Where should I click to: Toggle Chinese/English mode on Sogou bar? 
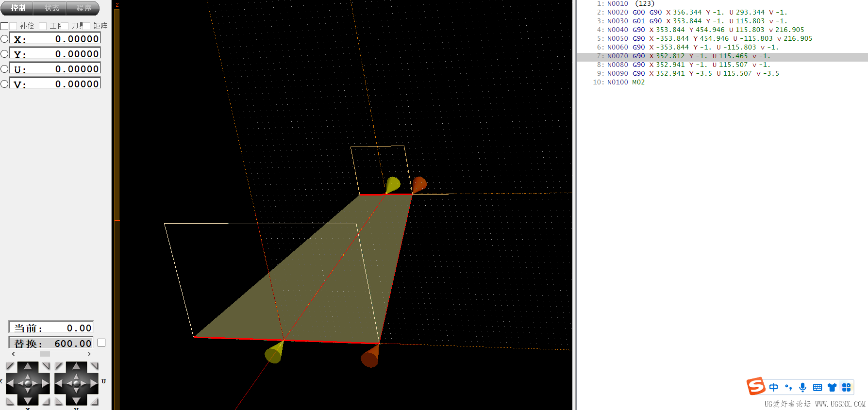click(774, 387)
